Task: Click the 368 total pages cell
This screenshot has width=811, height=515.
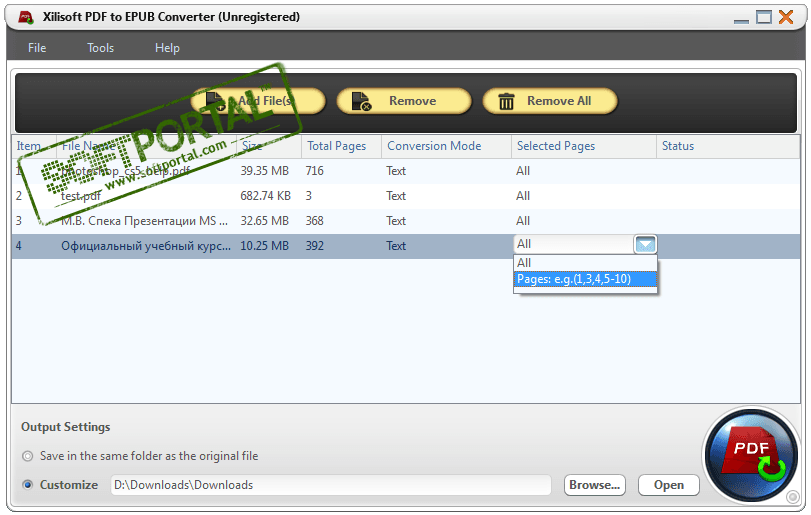Action: pos(314,221)
